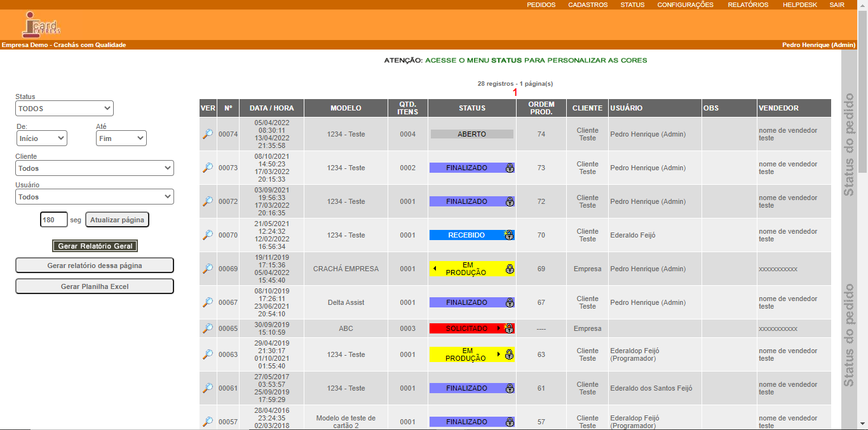Open the RELATÓRIOS menu
This screenshot has width=868, height=430.
point(748,4)
